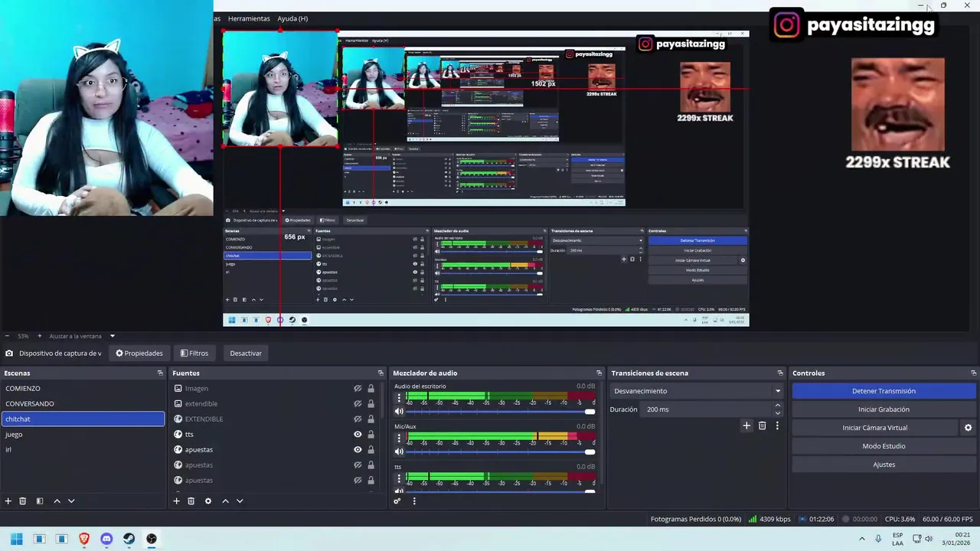Viewport: 980px width, 551px height.
Task: Undock the Escenas panel
Action: point(160,373)
